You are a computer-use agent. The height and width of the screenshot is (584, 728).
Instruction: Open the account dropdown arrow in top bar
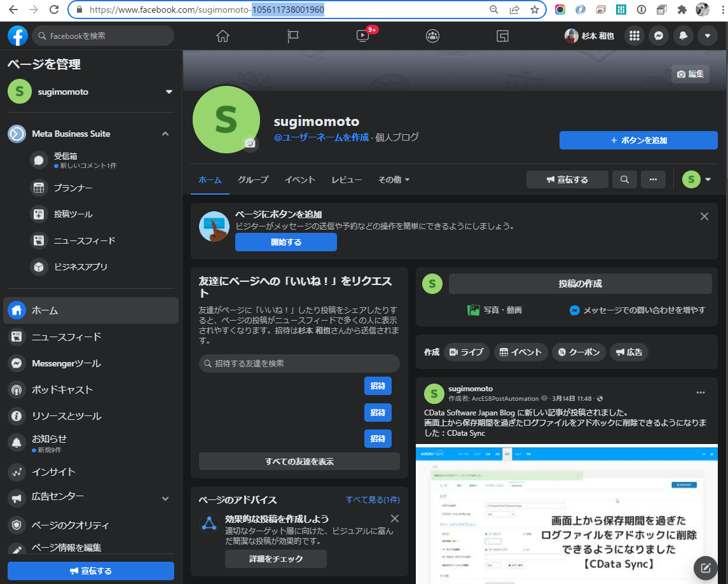coord(708,36)
